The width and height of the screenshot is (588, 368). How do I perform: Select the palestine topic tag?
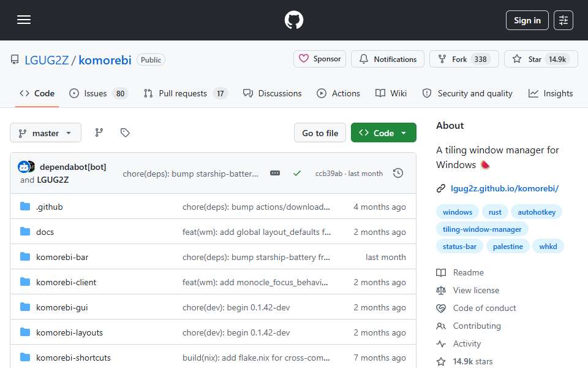[508, 247]
